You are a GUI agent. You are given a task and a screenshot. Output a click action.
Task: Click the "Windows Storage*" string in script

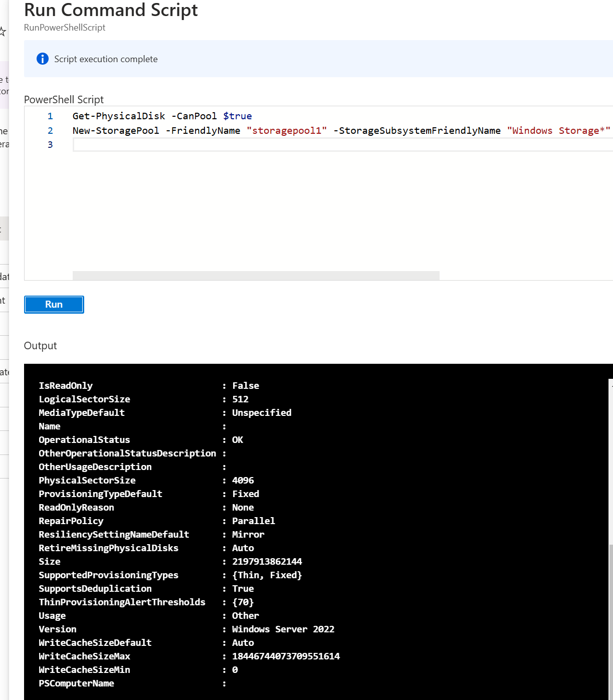coord(558,131)
